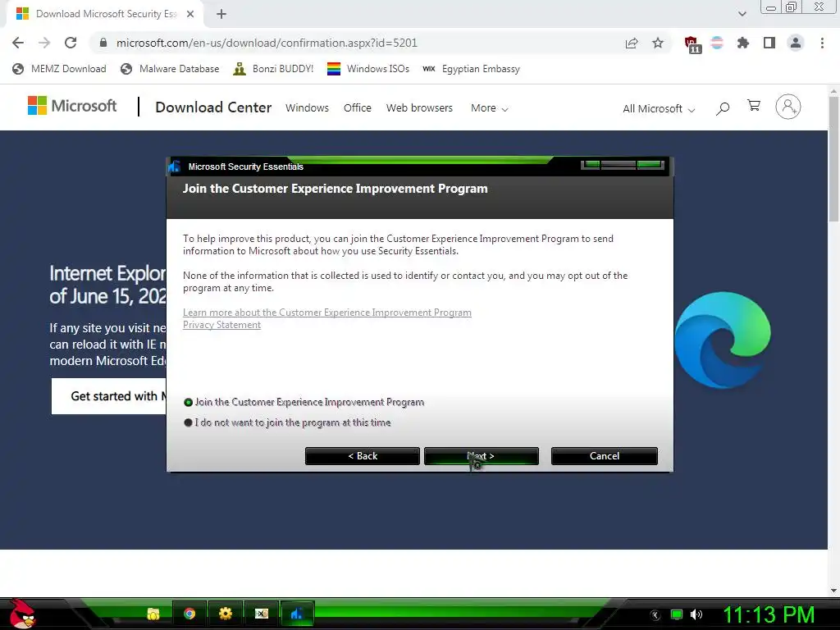Viewport: 840px width, 630px height.
Task: Expand the More dropdown
Action: point(489,108)
